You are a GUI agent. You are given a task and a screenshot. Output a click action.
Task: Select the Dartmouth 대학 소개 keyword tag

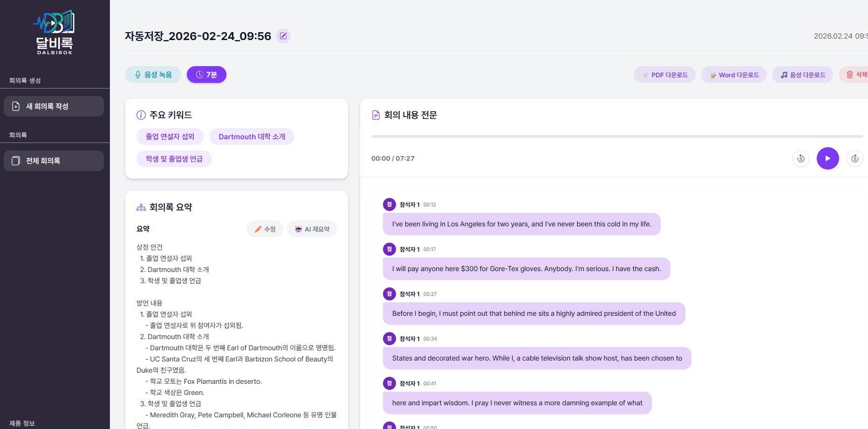(x=252, y=136)
